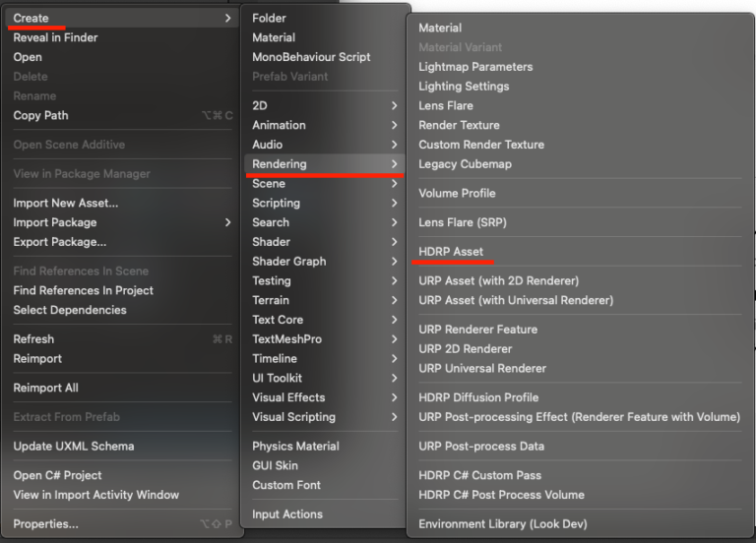Create a new Physics Material
756x543 pixels.
click(295, 447)
